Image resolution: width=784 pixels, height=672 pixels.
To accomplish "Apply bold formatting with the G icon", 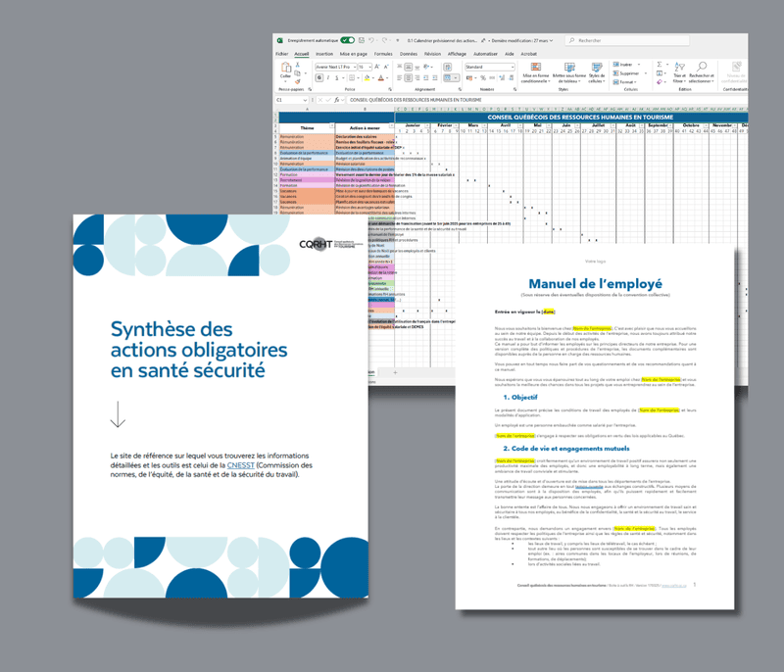I will 318,77.
